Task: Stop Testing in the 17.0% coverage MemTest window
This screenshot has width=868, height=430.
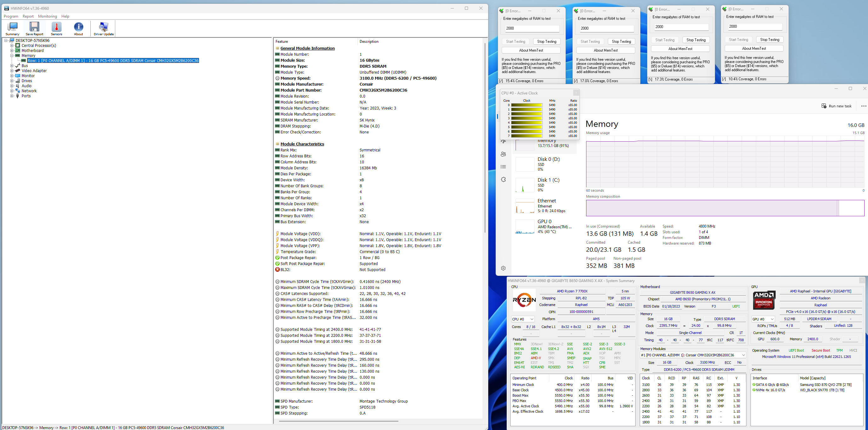Action: pos(621,42)
